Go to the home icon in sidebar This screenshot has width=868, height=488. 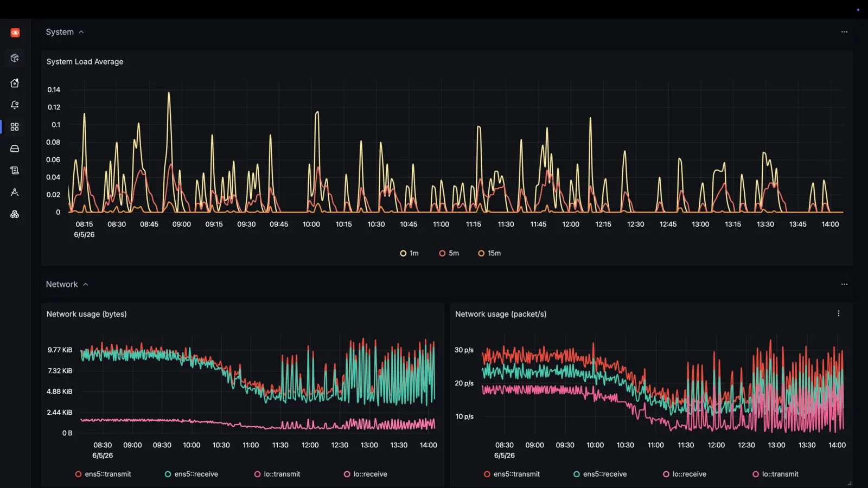(15, 83)
